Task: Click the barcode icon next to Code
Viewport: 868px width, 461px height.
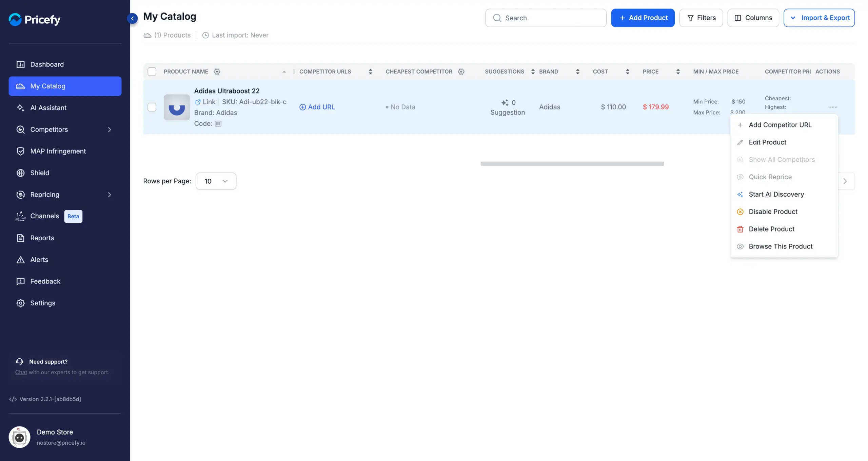Action: [x=218, y=124]
